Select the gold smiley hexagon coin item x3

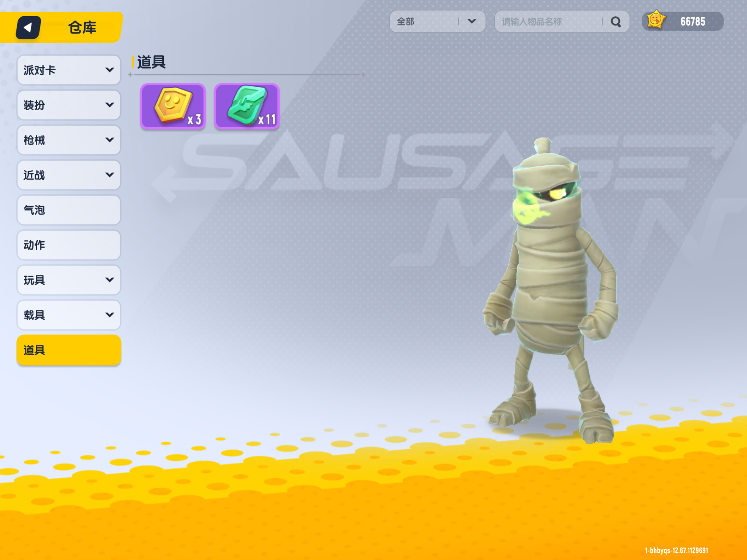coord(173,106)
